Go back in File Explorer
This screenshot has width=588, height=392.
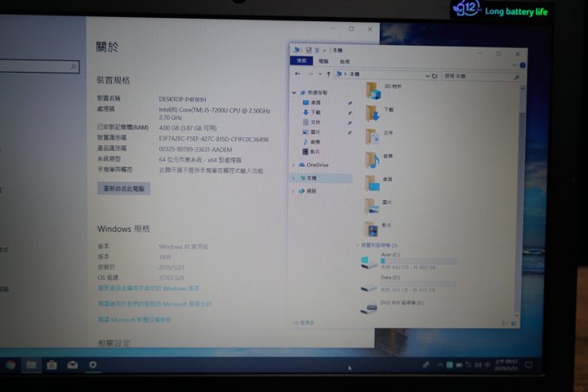[x=298, y=73]
